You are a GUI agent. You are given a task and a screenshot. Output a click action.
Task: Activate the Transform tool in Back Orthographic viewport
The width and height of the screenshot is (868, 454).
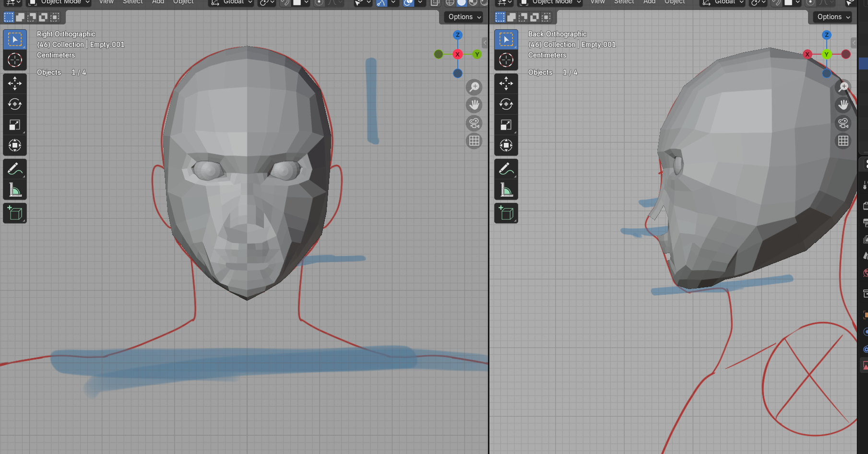point(506,145)
